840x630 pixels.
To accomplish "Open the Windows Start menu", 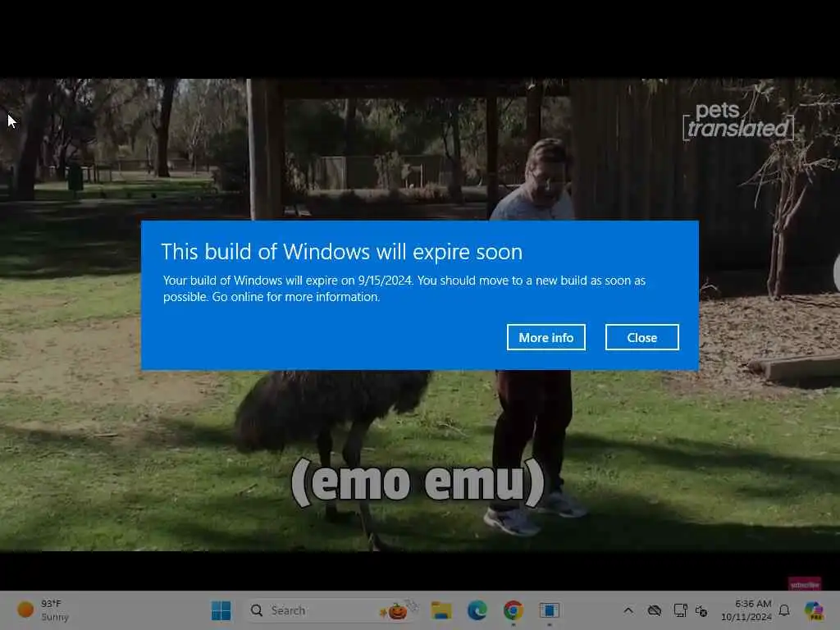I will pyautogui.click(x=221, y=610).
